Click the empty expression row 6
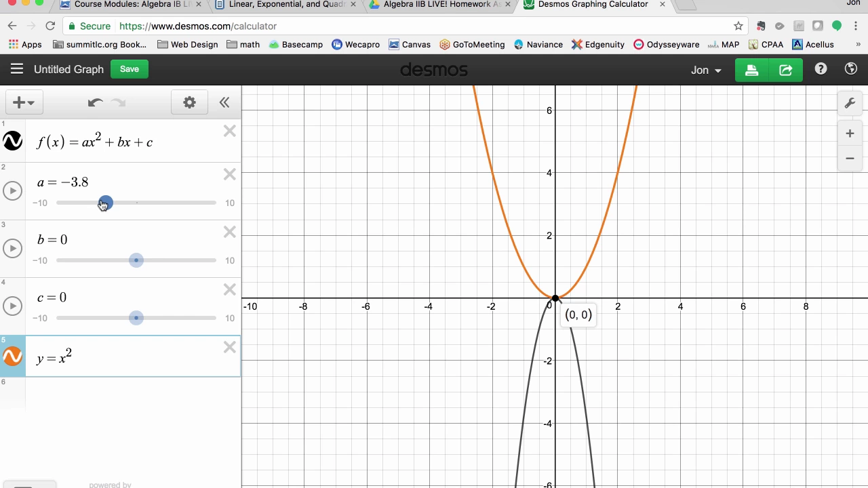Image resolution: width=868 pixels, height=488 pixels. (132, 393)
